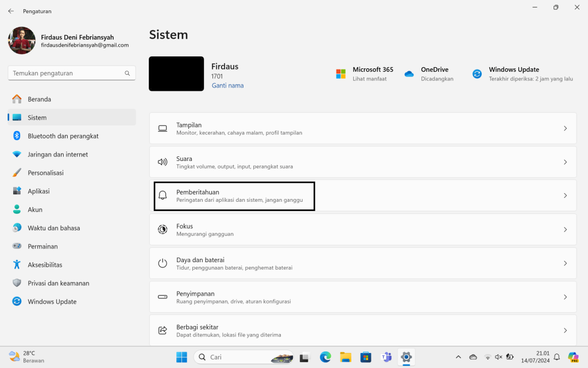Go to Beranda in sidebar
This screenshot has width=588, height=368.
[39, 99]
